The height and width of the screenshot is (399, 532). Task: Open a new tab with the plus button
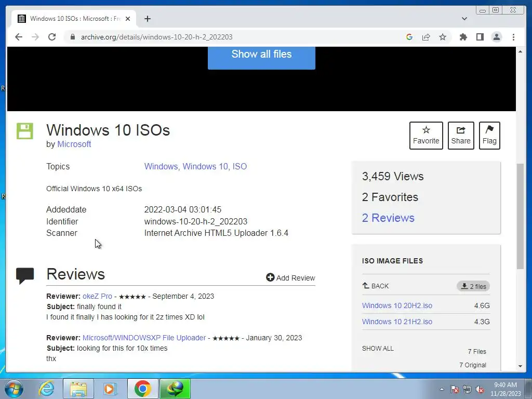coord(147,19)
